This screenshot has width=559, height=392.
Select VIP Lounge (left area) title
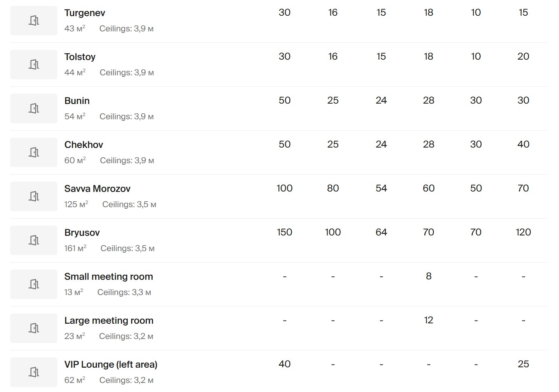111,365
